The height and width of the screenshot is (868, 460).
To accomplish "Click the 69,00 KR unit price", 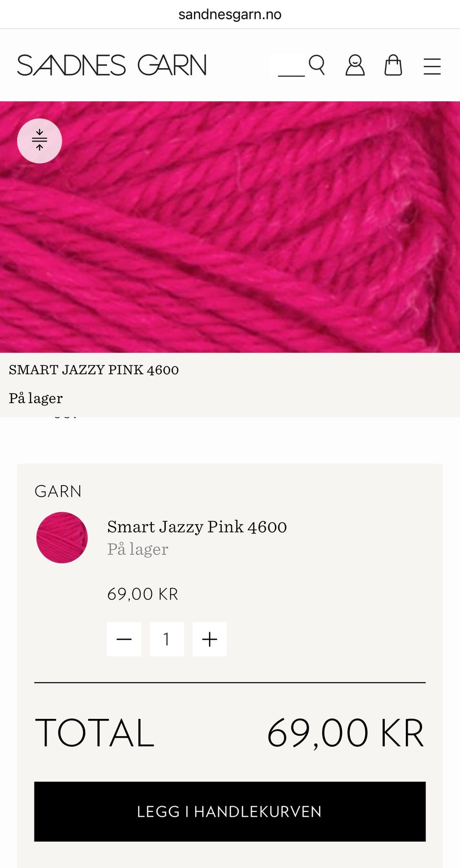I will [x=143, y=594].
